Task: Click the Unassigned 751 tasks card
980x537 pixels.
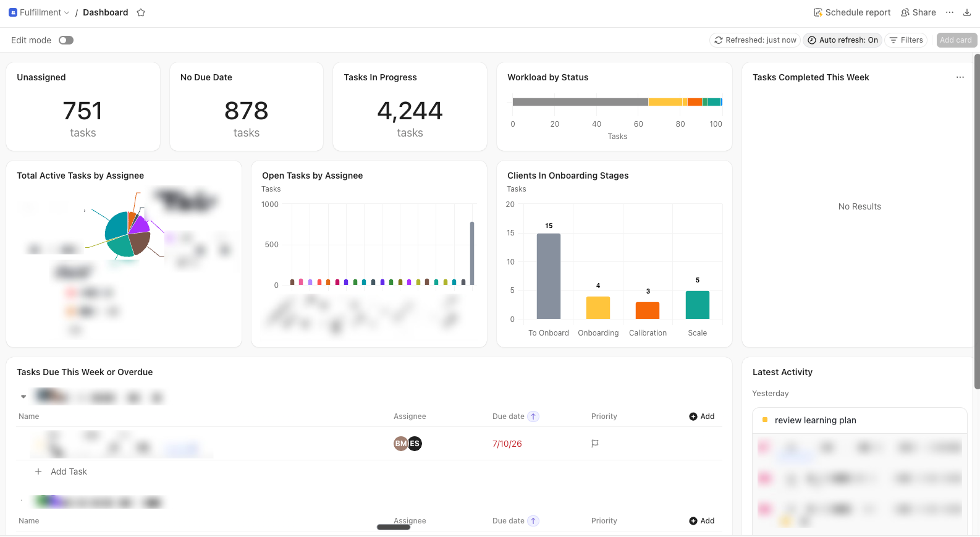Action: coord(83,106)
